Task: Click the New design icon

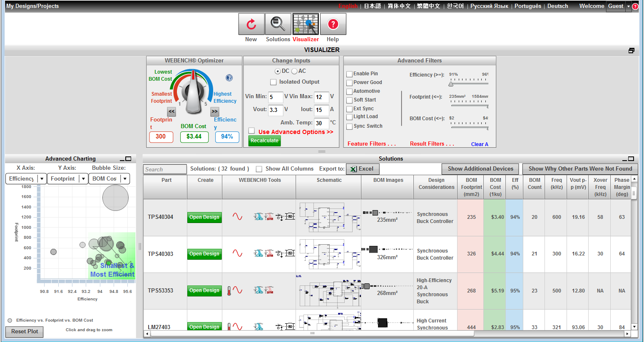Action: pos(251,24)
